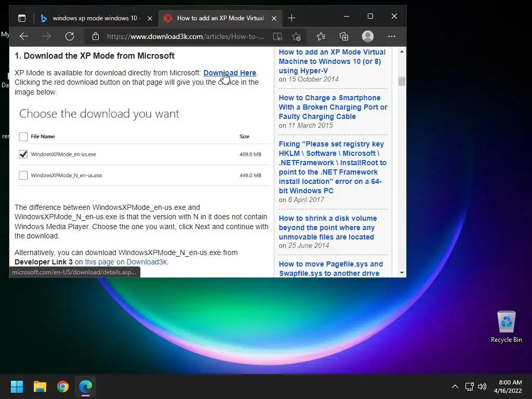
Task: Switch to 'windows xp mode windows 10' tab
Action: [x=96, y=18]
